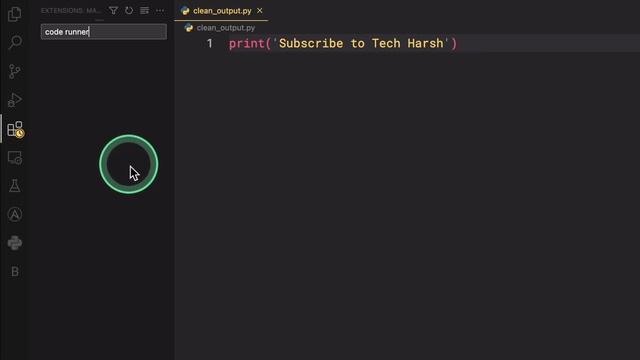Click the print keyword in the code

coord(247,43)
